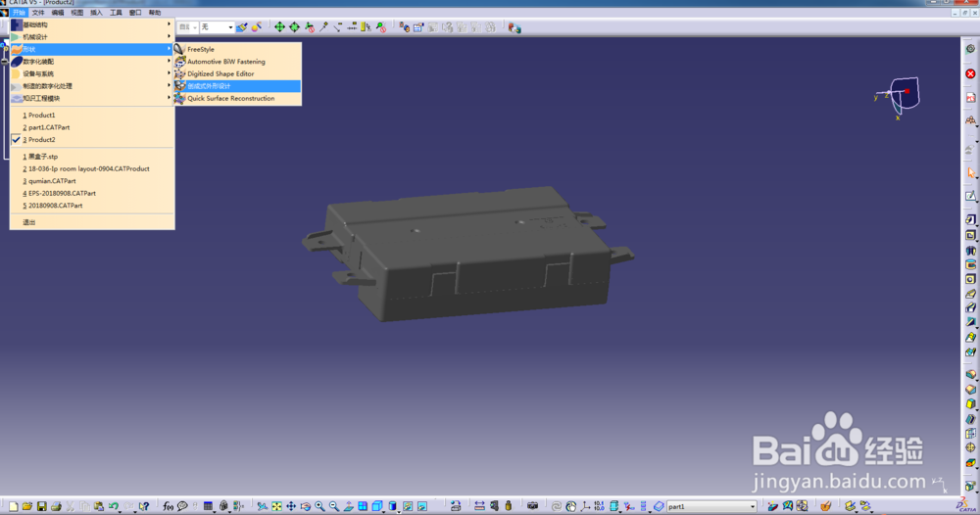Click the Select arrow in right toolbar
Screen dimensions: 980x515
[x=970, y=173]
